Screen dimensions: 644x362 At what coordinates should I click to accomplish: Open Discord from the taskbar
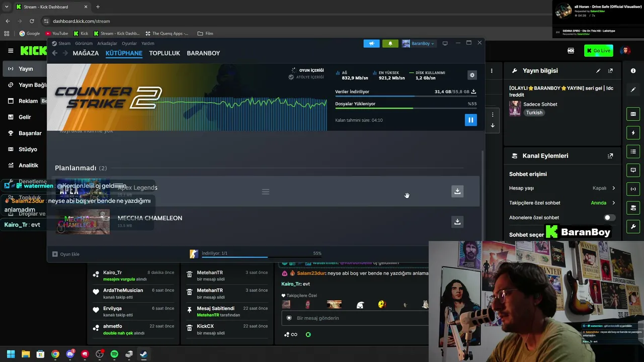click(70, 354)
